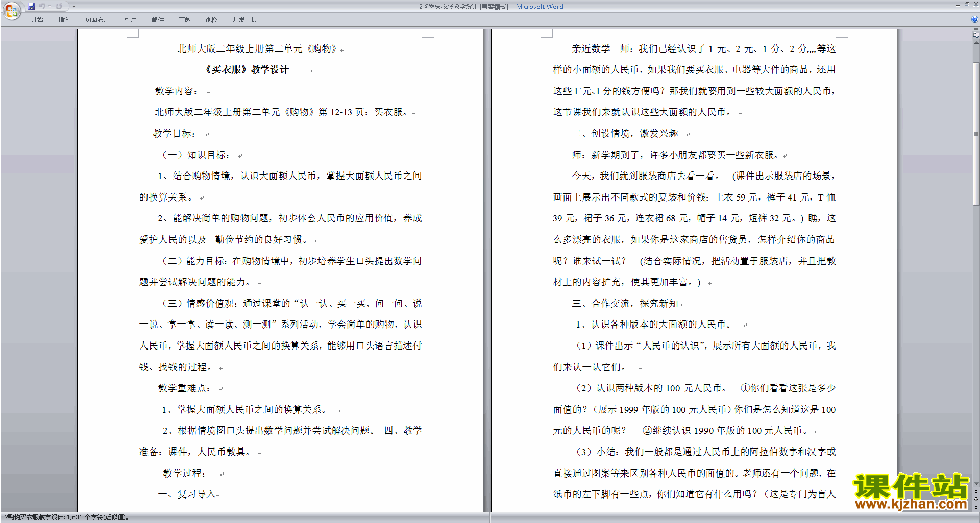Screen dimensions: 980x523
Task: Click the line 1、掌握大面额人民币之间的换算关系。
Action: pyautogui.click(x=246, y=410)
